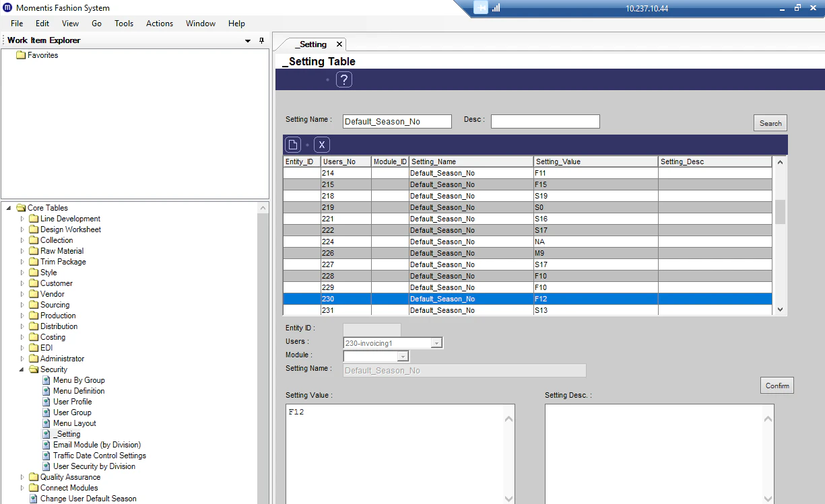Click the pin icon on Work Item Explorer
Viewport: 825px width, 504px height.
pyautogui.click(x=262, y=40)
